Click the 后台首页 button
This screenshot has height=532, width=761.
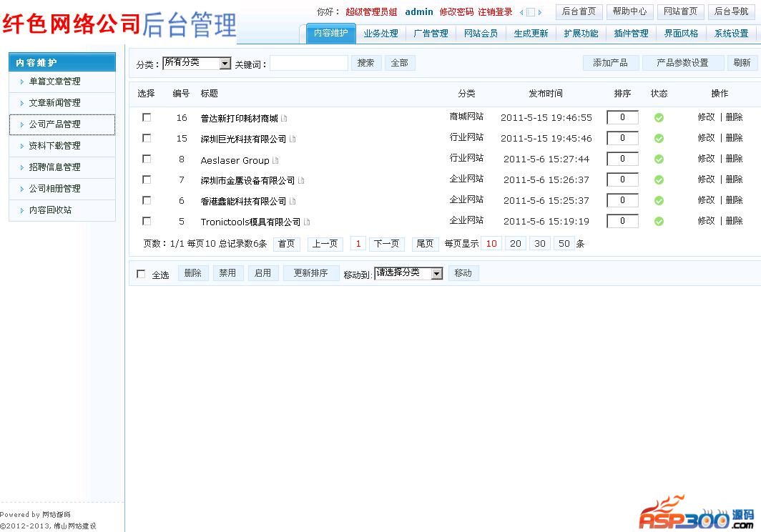(x=579, y=11)
